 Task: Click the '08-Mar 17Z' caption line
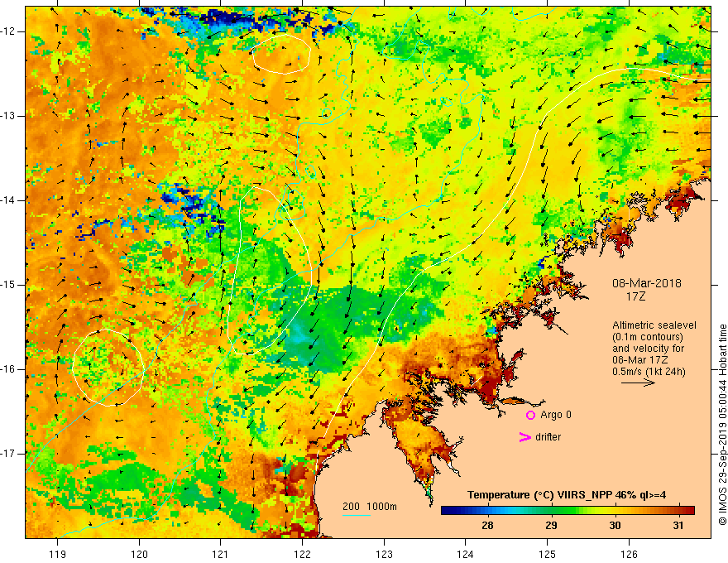pos(640,360)
